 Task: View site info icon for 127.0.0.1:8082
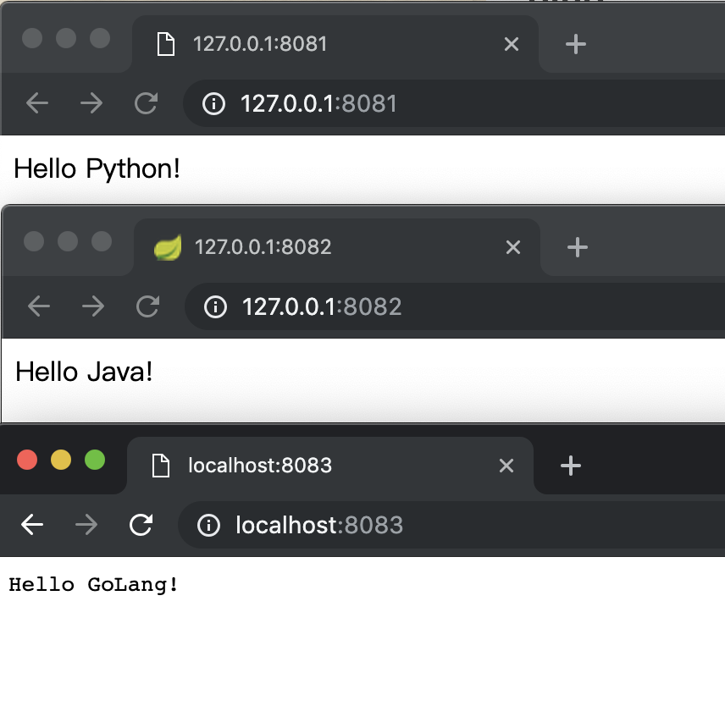click(x=215, y=306)
